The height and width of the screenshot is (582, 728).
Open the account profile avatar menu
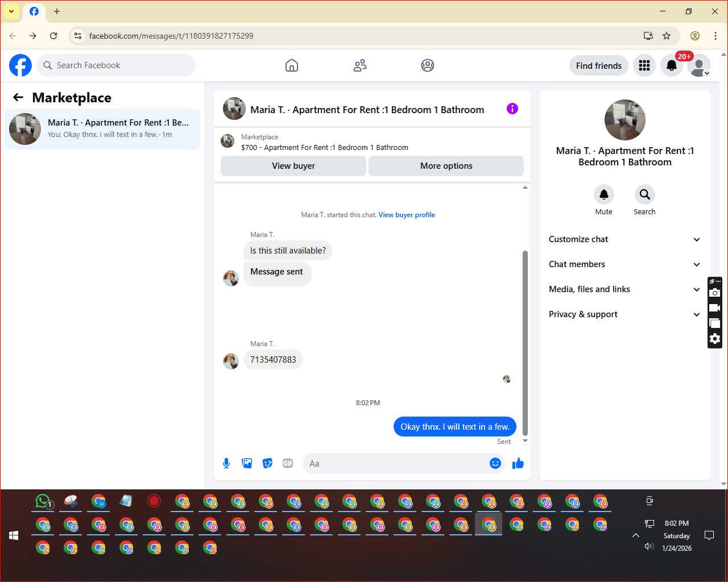coord(699,65)
